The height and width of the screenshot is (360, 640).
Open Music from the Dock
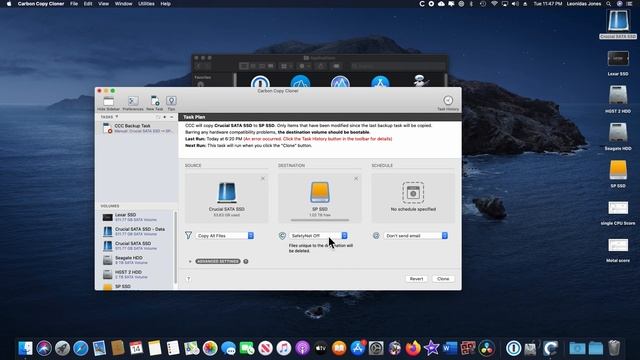tap(284, 348)
